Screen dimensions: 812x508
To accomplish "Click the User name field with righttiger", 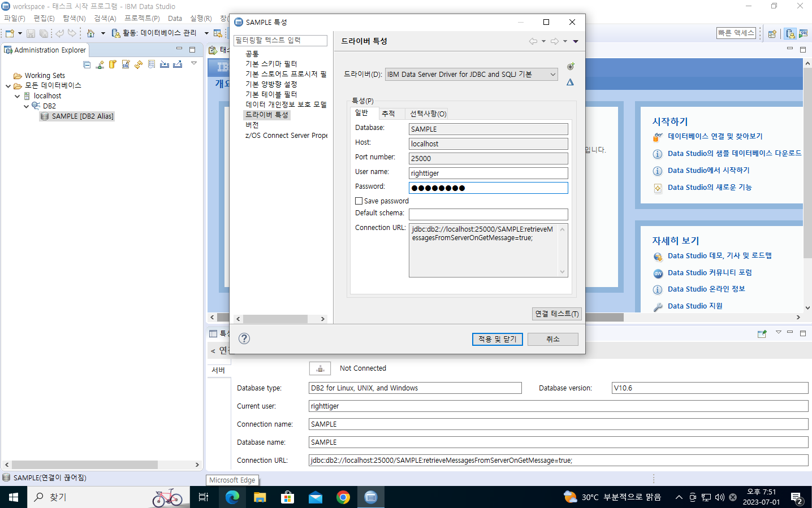I will click(x=489, y=173).
